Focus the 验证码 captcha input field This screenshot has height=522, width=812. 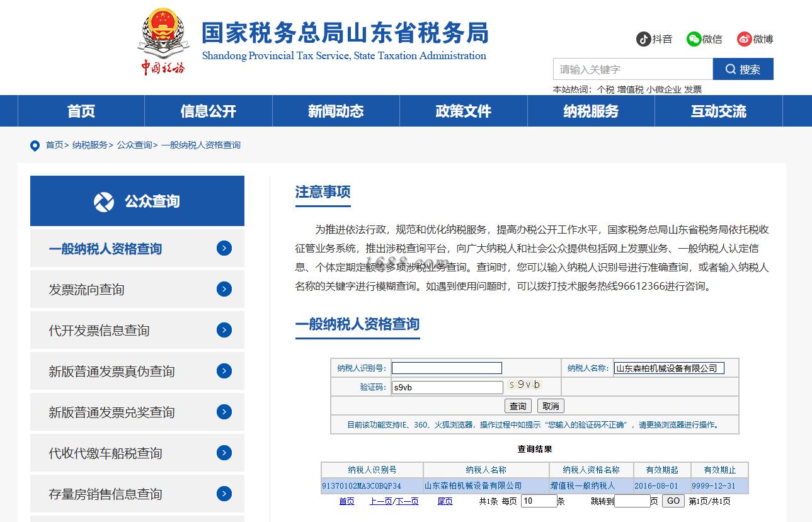tap(447, 387)
